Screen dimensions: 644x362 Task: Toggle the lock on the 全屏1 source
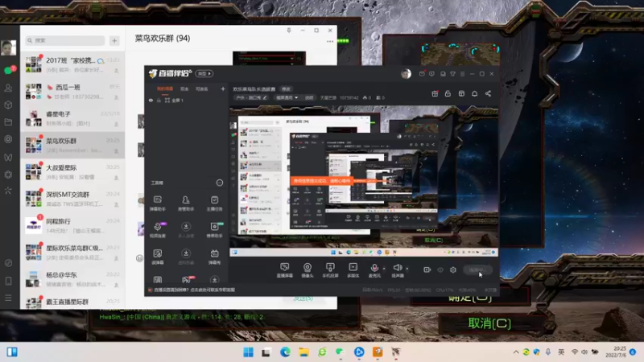coord(159,100)
